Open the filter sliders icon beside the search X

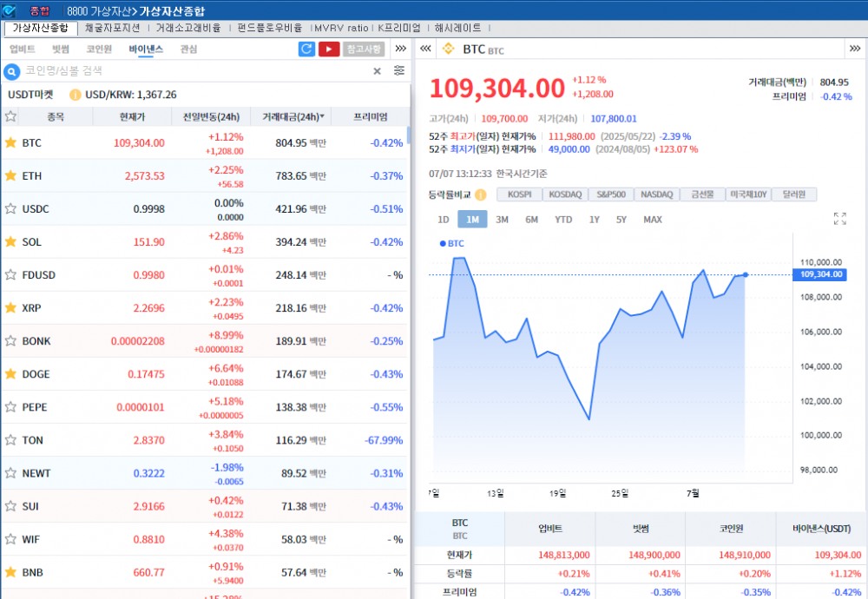[x=398, y=70]
